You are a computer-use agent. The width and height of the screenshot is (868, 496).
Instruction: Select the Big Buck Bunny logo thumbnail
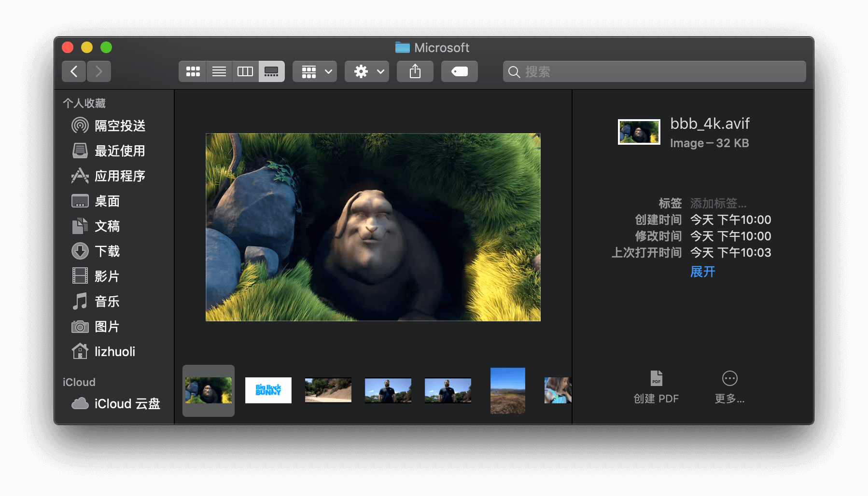click(x=268, y=390)
